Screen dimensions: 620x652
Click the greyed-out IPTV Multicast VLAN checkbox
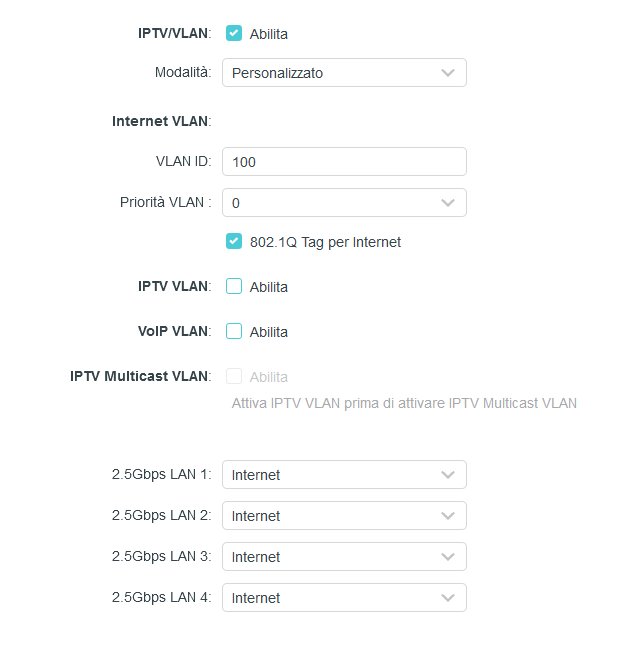234,376
